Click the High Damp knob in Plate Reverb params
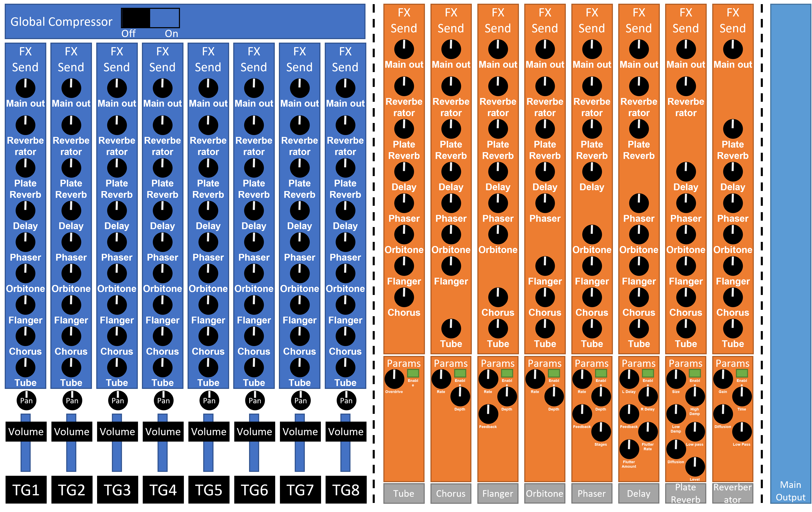This screenshot has width=812, height=512. [695, 396]
